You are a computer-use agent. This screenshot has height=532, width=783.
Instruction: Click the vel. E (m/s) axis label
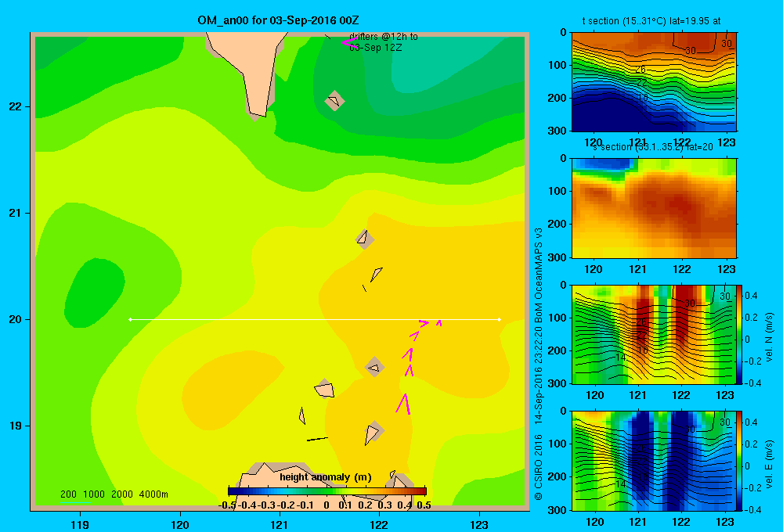769,464
